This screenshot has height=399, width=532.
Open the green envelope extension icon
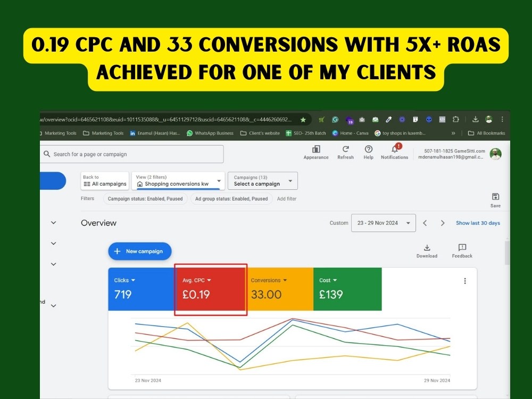click(x=375, y=119)
